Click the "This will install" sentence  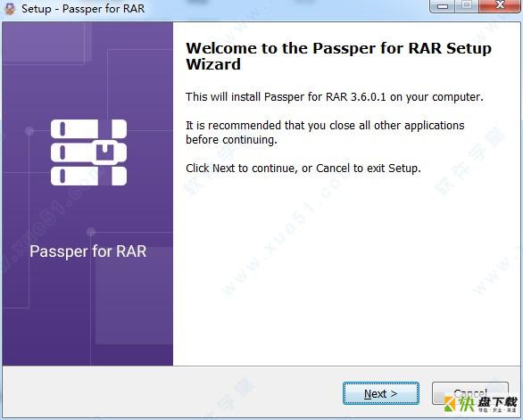[335, 97]
